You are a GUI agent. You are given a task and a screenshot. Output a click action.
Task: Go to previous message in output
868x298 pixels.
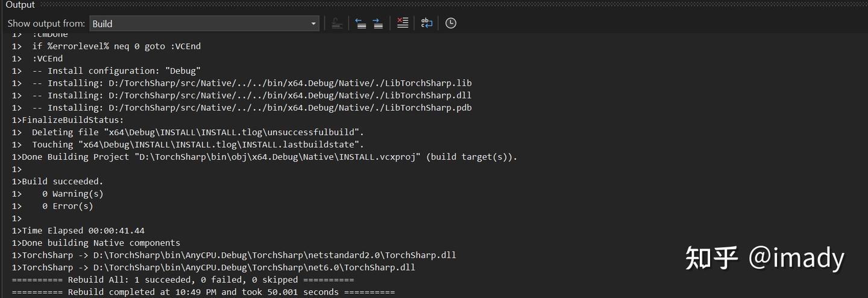[x=360, y=24]
